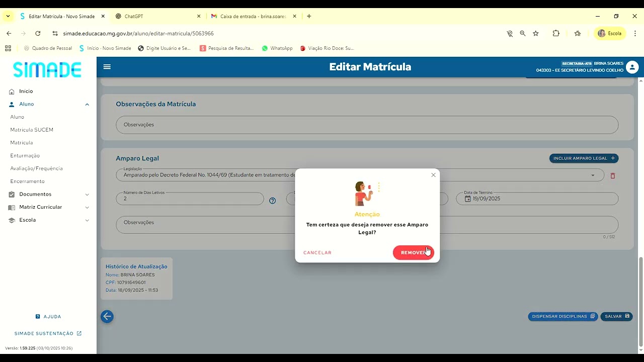Image resolution: width=644 pixels, height=362 pixels.
Task: Open the Ajuda help link
Action: 48,317
